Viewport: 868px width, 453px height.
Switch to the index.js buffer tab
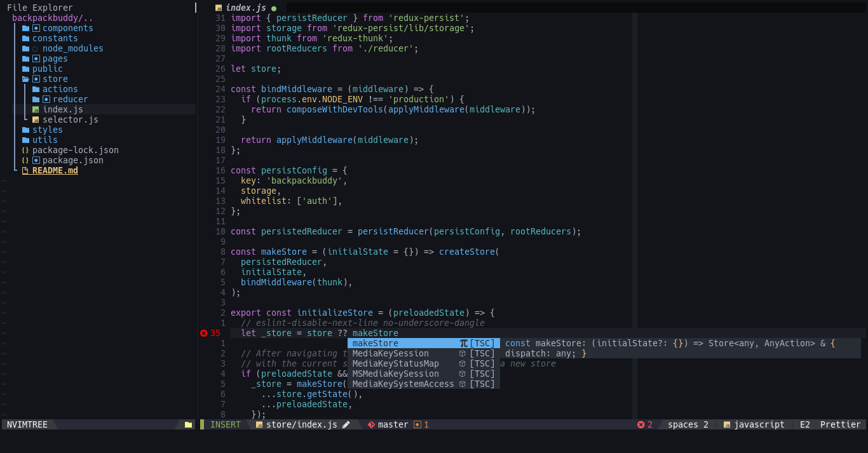pyautogui.click(x=247, y=8)
